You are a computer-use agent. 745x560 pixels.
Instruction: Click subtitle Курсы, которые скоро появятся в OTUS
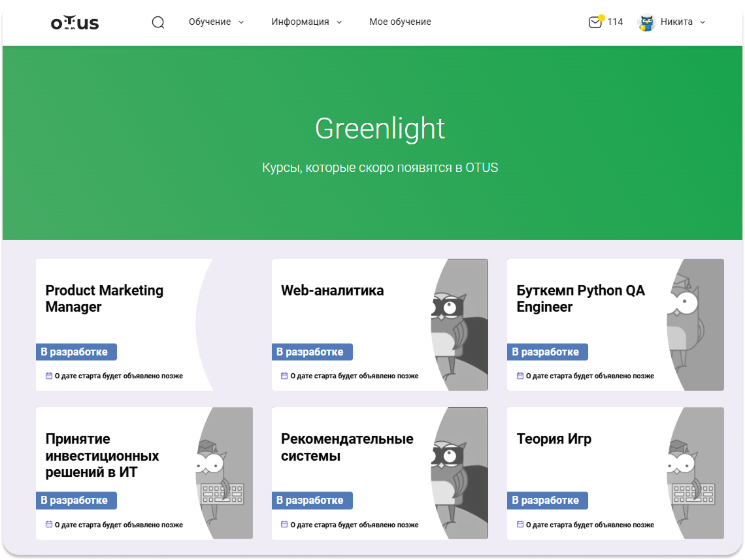(x=380, y=167)
